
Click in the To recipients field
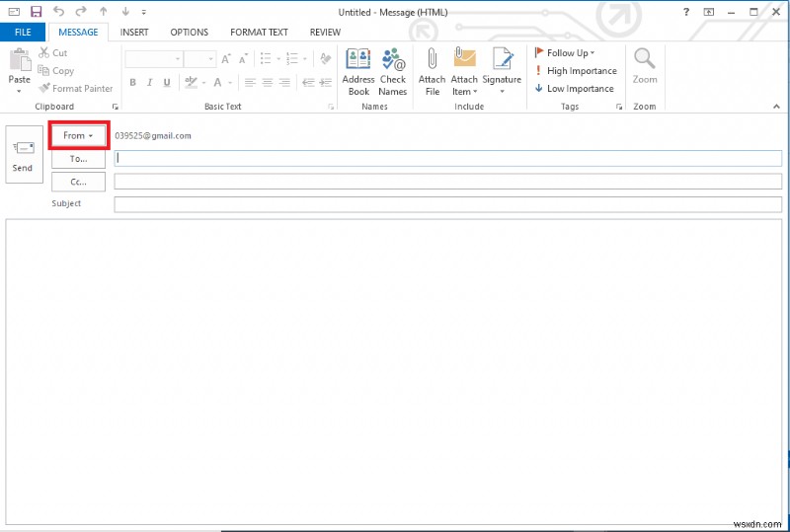(448, 158)
